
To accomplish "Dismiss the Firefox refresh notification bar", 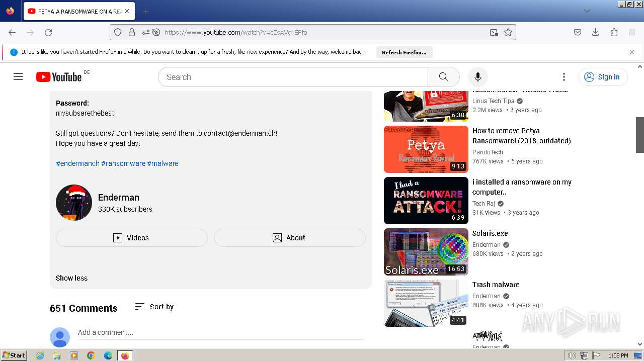I will coord(632,52).
